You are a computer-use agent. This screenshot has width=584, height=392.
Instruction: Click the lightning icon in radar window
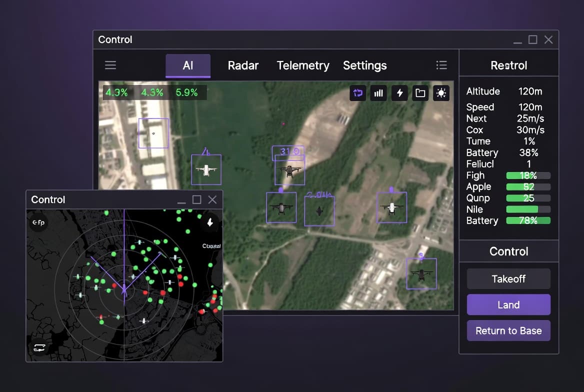click(210, 222)
